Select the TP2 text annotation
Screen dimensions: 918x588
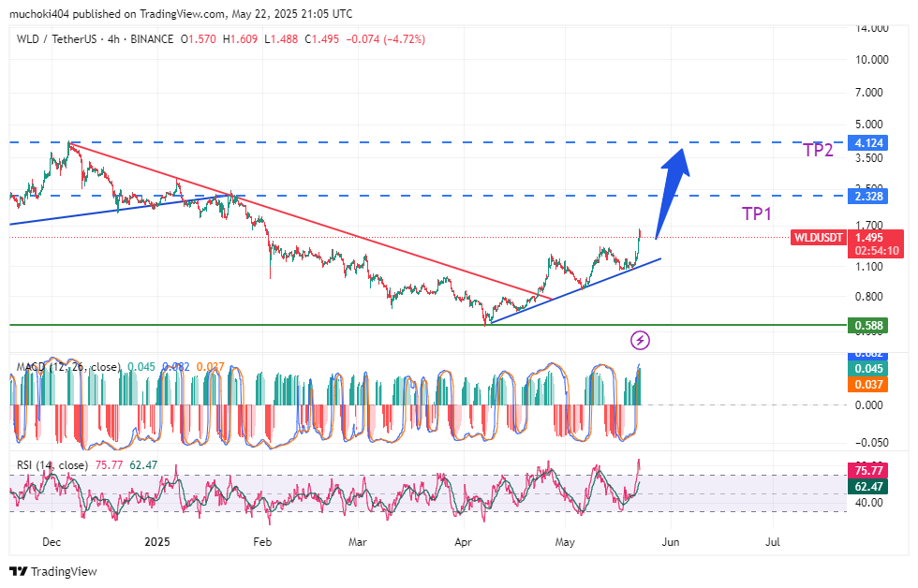[x=818, y=150]
